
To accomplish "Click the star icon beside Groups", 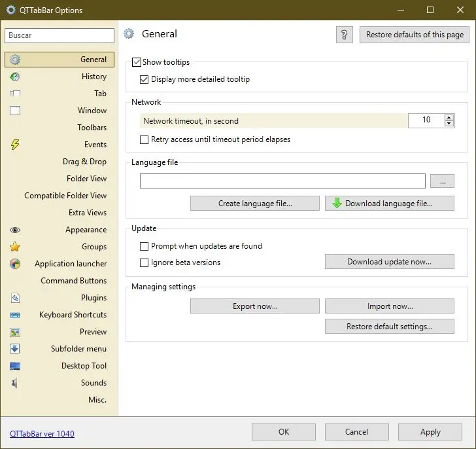I will 15,247.
